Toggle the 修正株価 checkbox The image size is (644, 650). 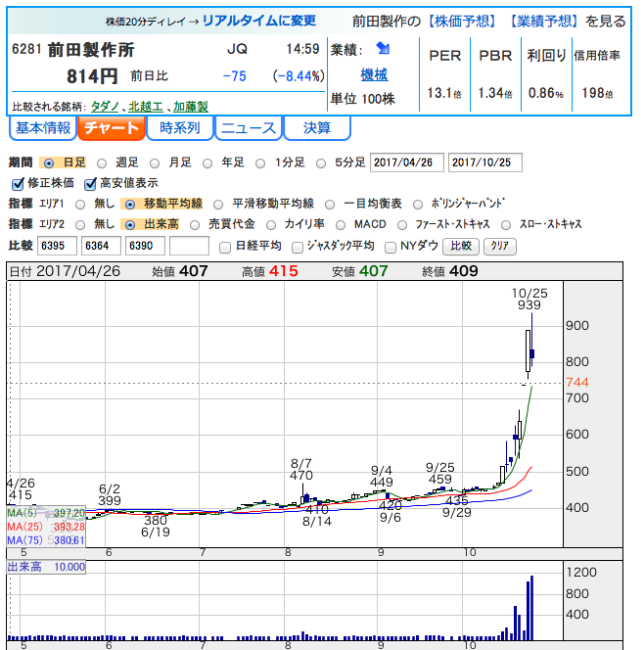tap(18, 184)
